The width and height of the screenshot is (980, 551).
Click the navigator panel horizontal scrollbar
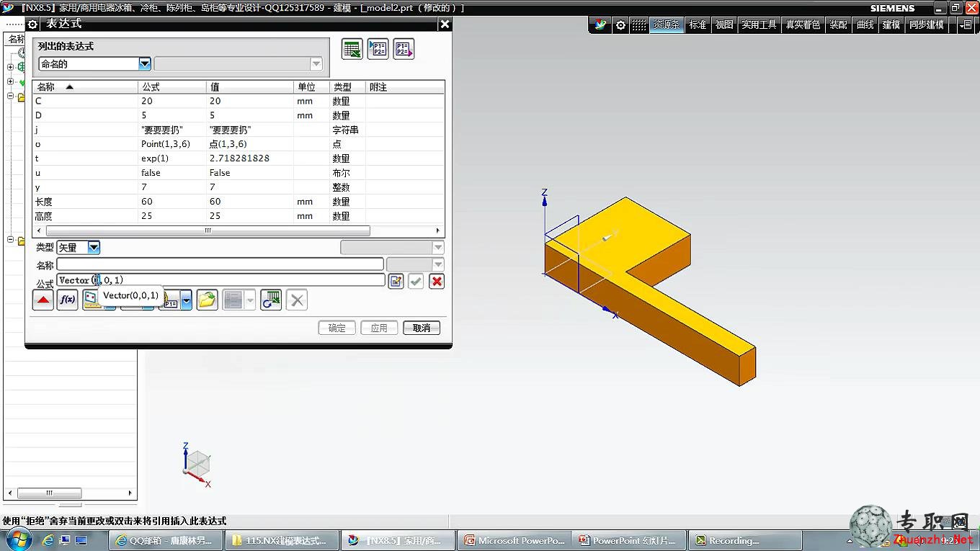[x=49, y=493]
